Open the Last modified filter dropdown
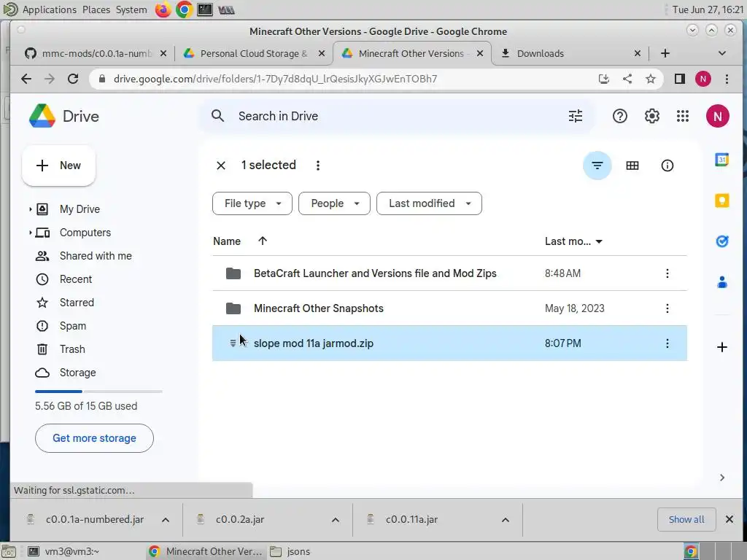747x560 pixels. 429,203
